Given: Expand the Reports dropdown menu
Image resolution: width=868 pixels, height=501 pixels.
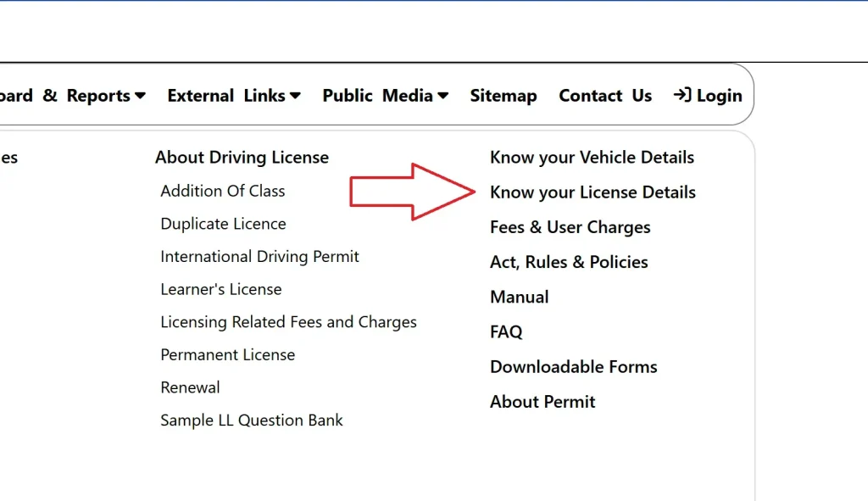Looking at the screenshot, I should tap(102, 95).
